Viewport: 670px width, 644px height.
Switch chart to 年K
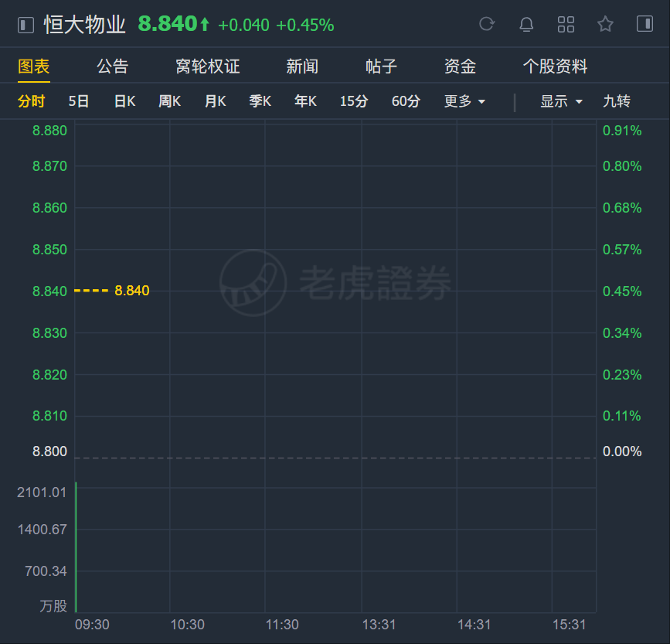(305, 102)
